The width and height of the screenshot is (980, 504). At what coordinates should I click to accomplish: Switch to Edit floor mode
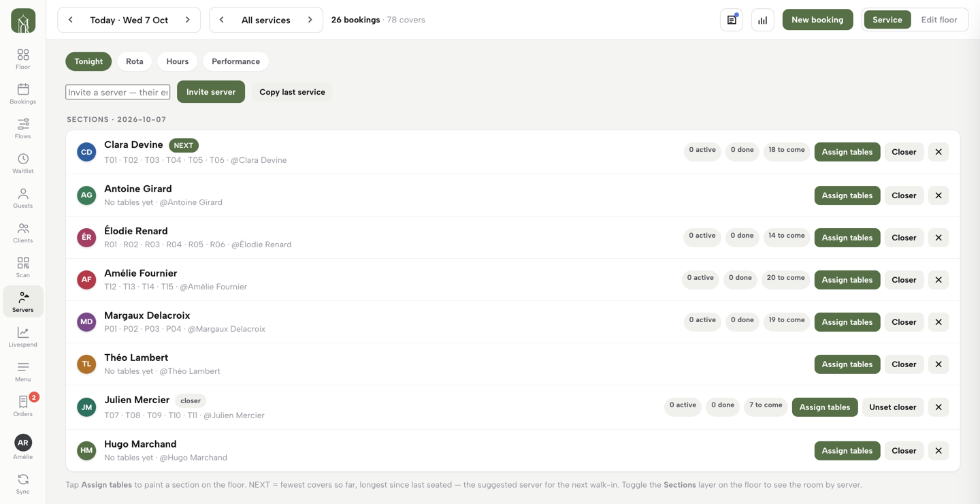pos(939,20)
